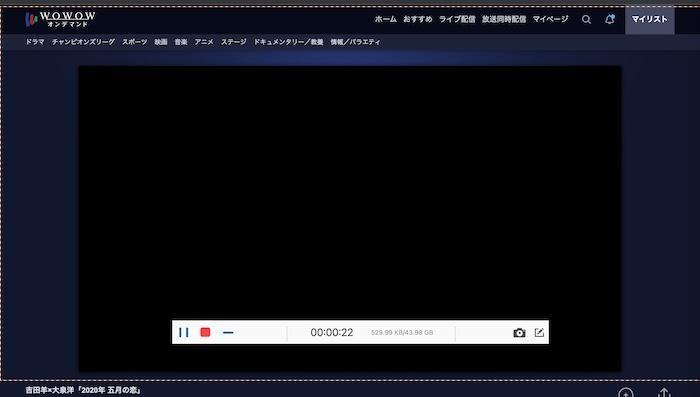Click the recorded file size readout
The height and width of the screenshot is (397, 700).
point(402,333)
